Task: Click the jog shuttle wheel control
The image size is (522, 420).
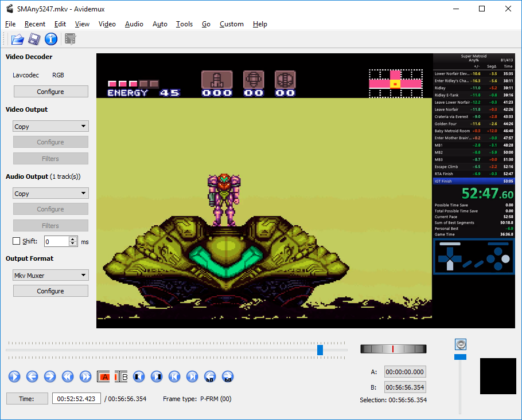Action: point(393,349)
